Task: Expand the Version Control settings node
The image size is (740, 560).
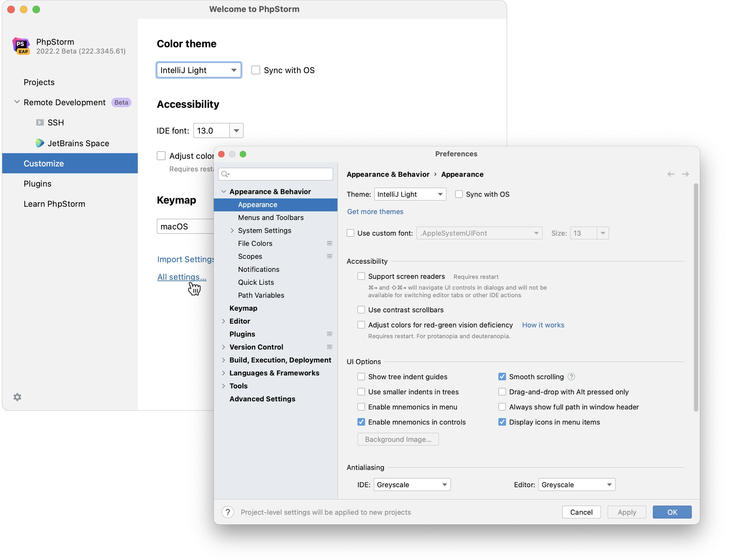Action: click(x=224, y=347)
